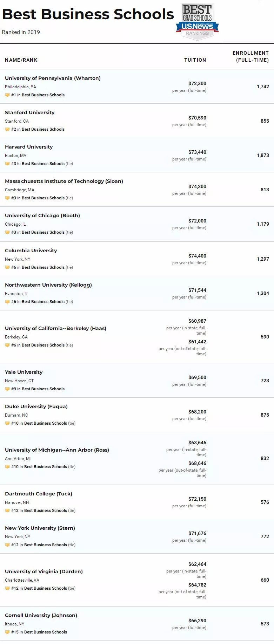Open the Northwestern University (Kellogg) link
274x644 pixels.
pyautogui.click(x=48, y=285)
